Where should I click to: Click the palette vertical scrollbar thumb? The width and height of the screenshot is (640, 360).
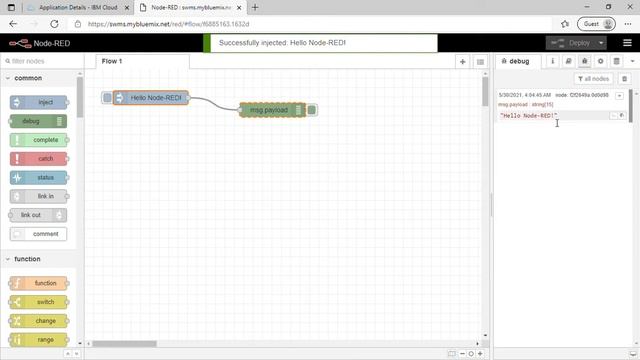coord(80,97)
